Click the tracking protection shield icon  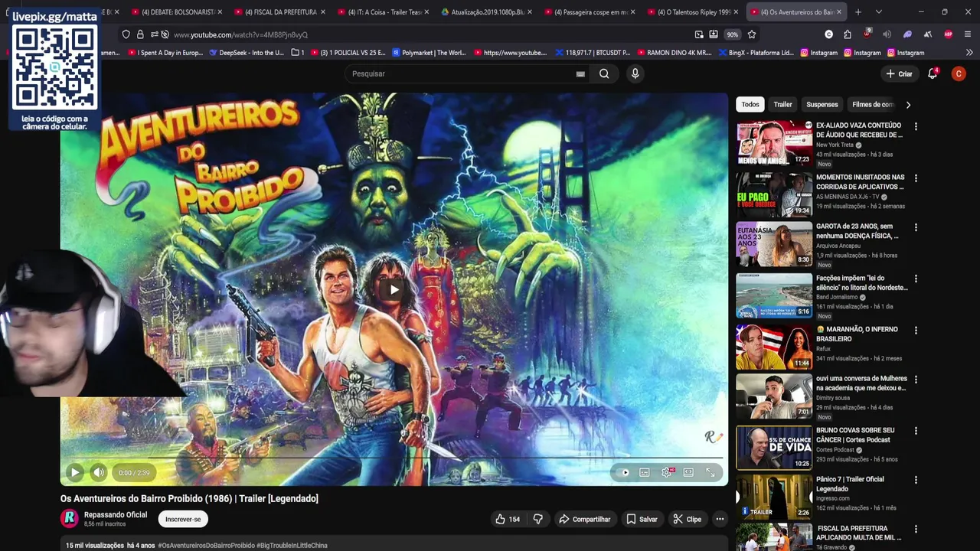126,34
